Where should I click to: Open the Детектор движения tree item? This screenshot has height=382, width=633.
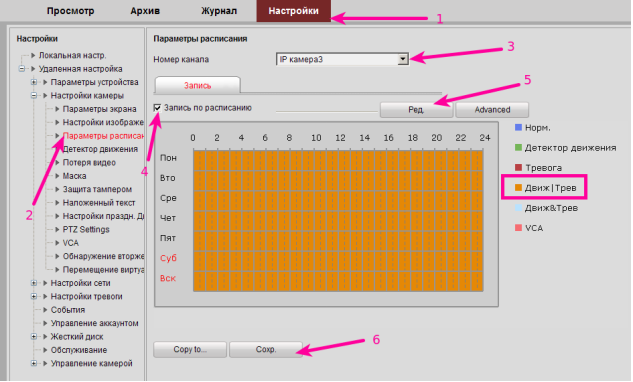pyautogui.click(x=100, y=149)
